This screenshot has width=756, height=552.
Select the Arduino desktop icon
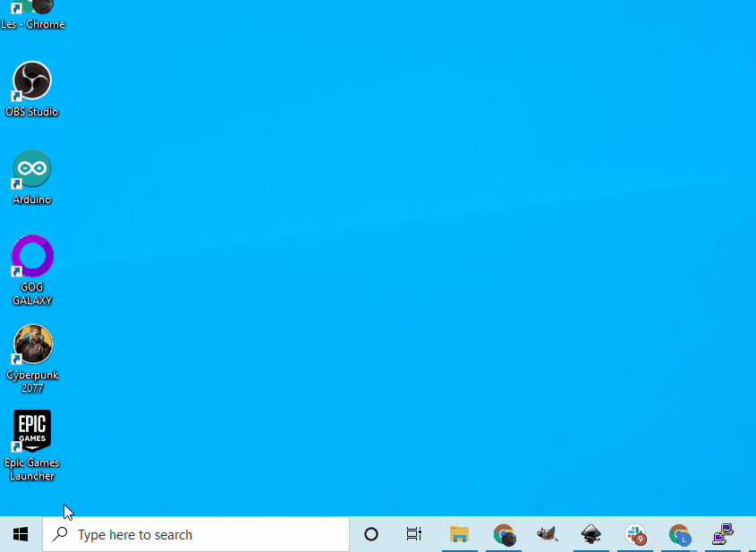coord(32,169)
